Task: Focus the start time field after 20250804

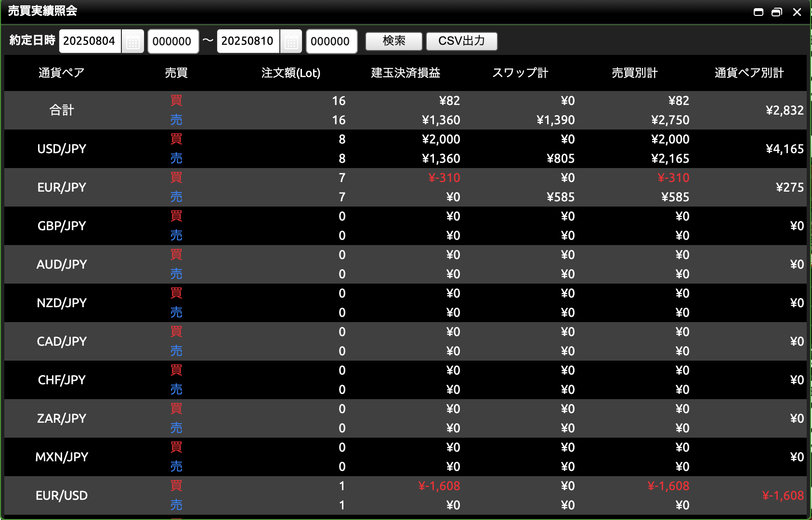Action: click(172, 41)
